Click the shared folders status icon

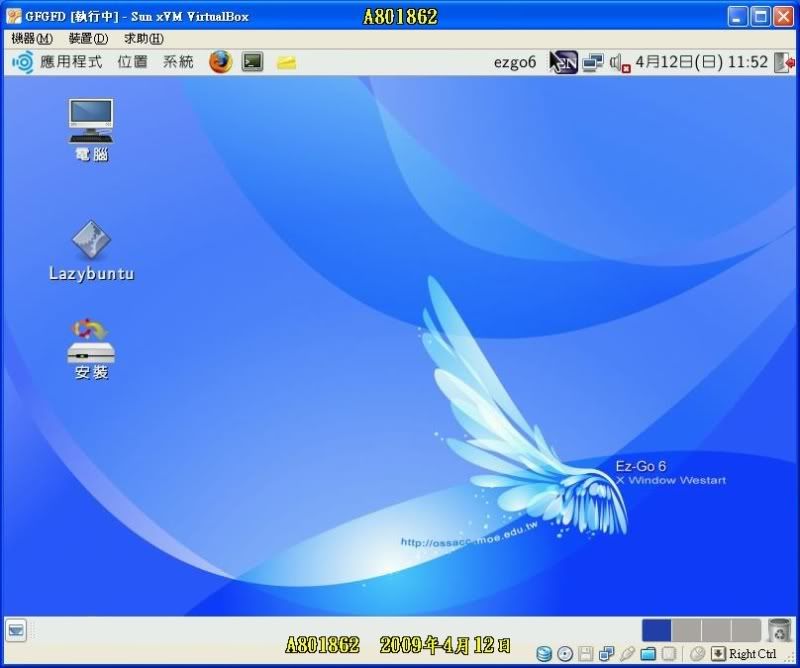[648, 654]
